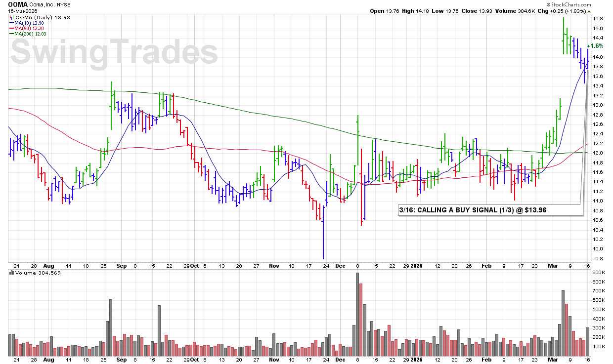Click the tallest volume bar in December

point(357,314)
